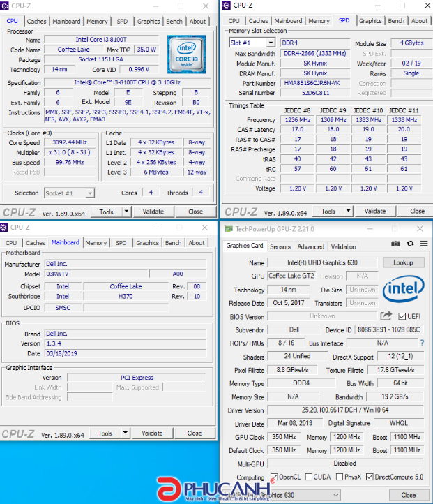Click the Bus Interface question mark icon
This screenshot has height=504, width=433.
tap(422, 343)
